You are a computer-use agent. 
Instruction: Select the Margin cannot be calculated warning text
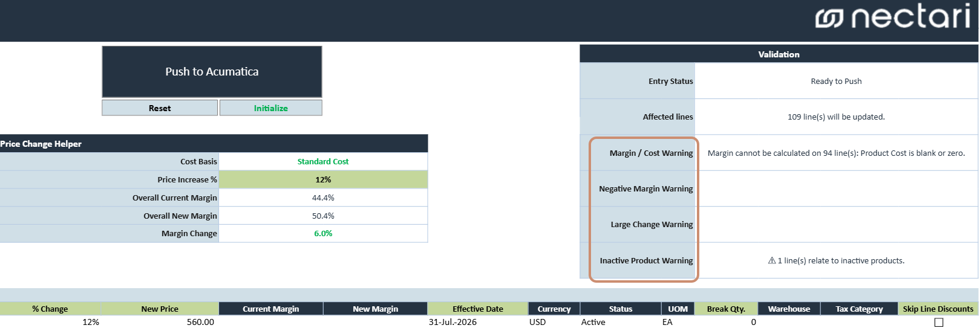tap(836, 153)
